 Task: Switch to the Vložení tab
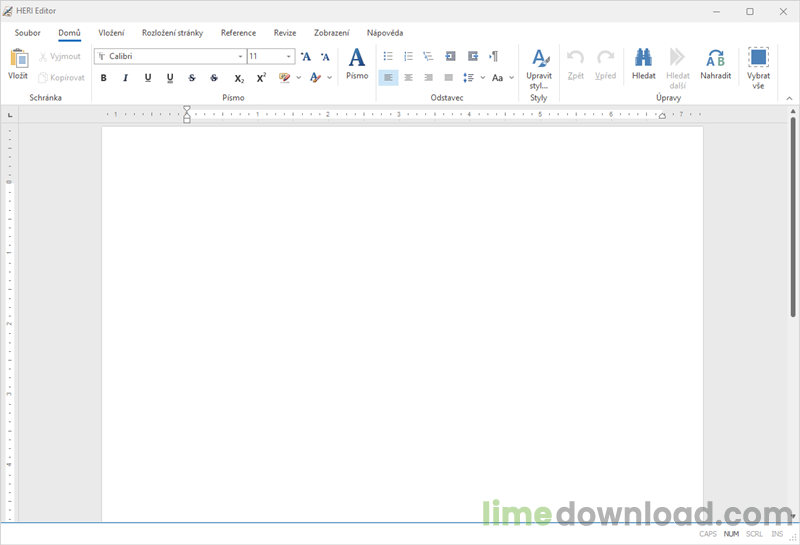click(x=111, y=33)
